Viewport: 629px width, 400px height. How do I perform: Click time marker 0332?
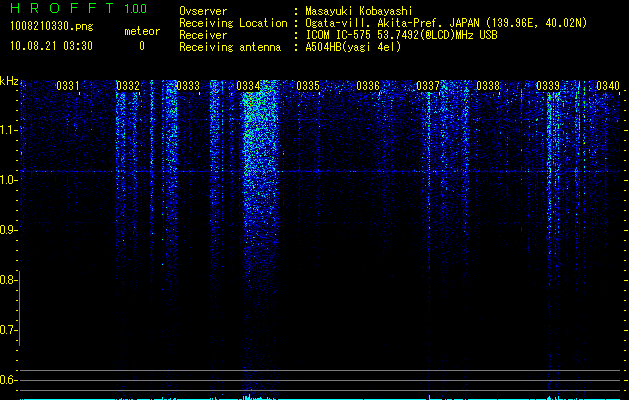tap(128, 86)
